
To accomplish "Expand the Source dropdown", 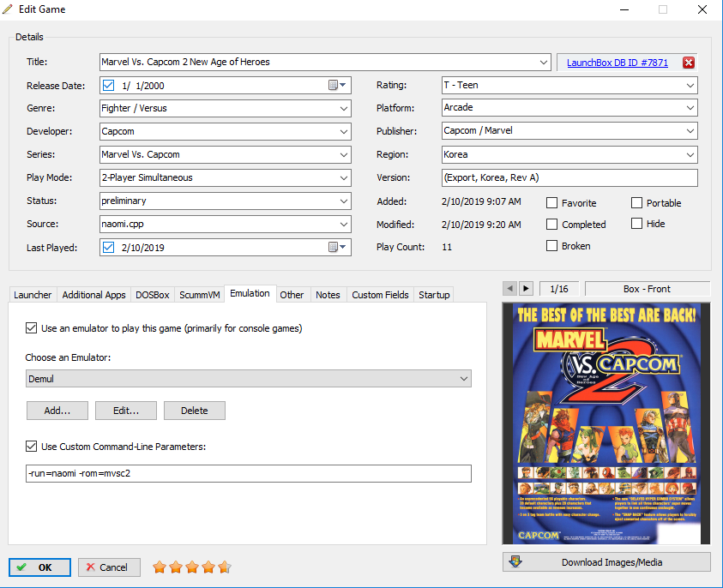I will (x=344, y=224).
